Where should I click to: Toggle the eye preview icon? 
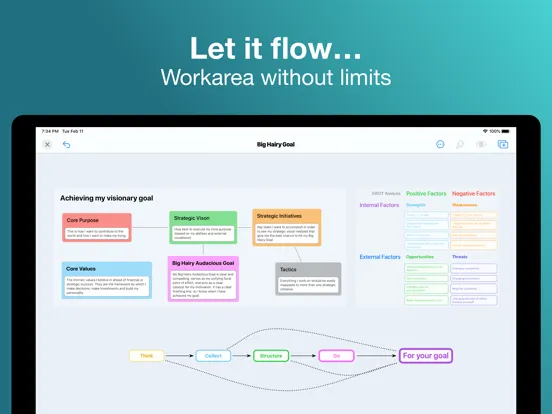point(481,144)
